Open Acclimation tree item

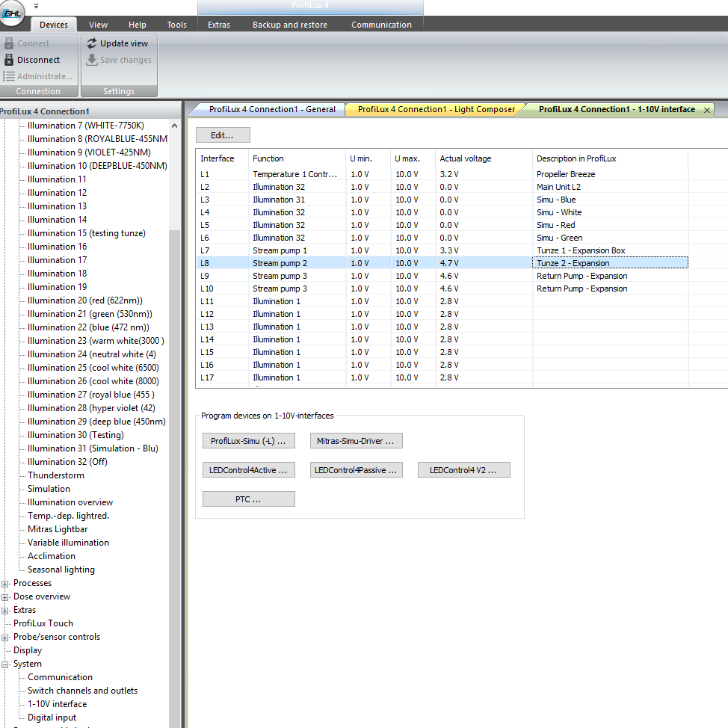51,556
